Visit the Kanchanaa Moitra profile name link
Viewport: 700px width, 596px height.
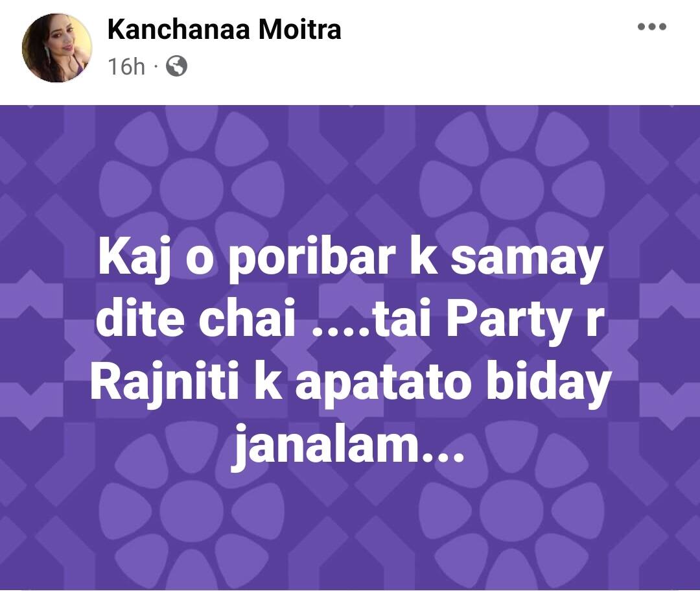pyautogui.click(x=224, y=29)
